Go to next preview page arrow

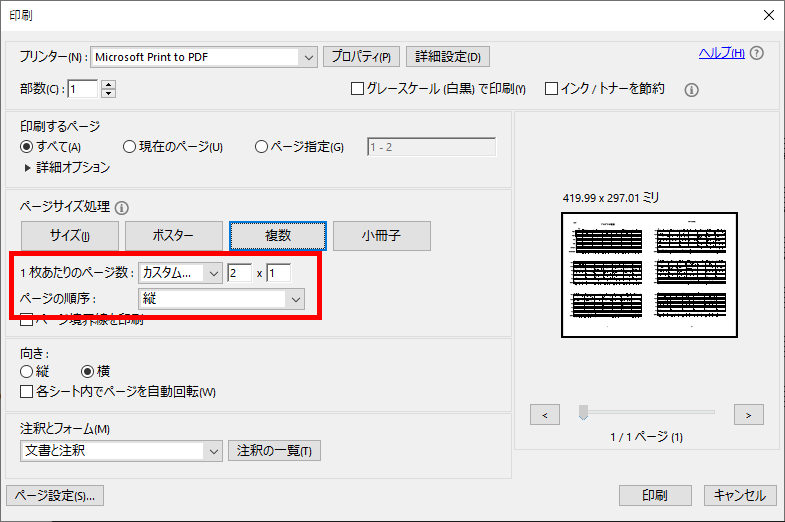(x=748, y=415)
